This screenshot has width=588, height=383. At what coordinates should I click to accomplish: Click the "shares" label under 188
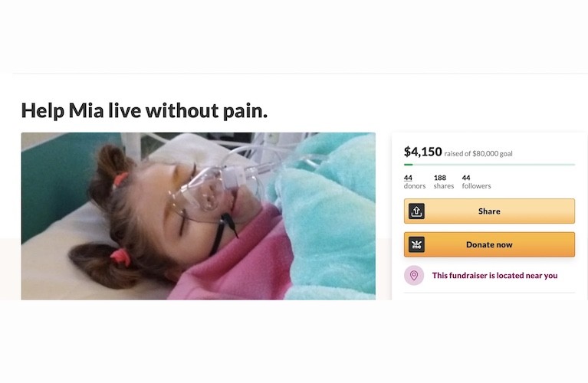click(444, 186)
